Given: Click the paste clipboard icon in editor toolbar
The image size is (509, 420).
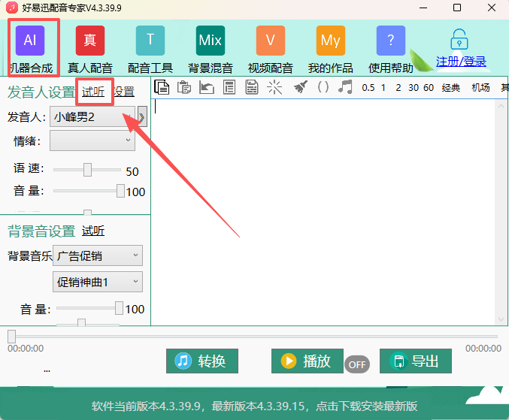Looking at the screenshot, I should tap(184, 87).
